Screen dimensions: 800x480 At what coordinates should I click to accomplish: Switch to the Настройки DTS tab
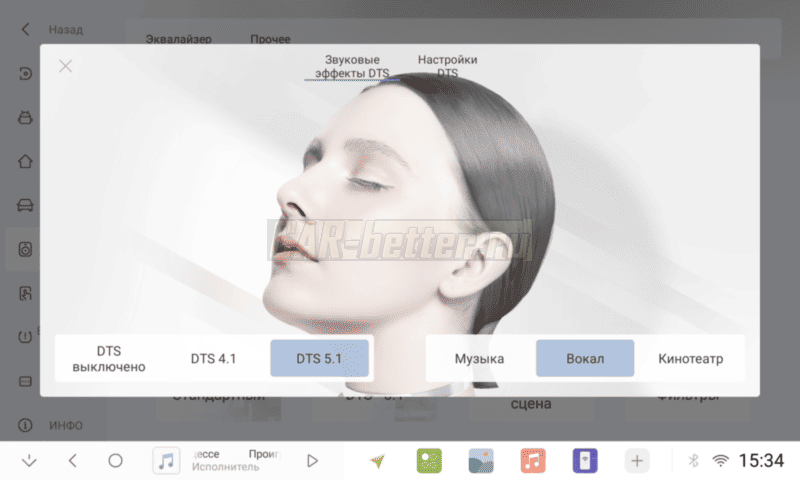pyautogui.click(x=447, y=65)
